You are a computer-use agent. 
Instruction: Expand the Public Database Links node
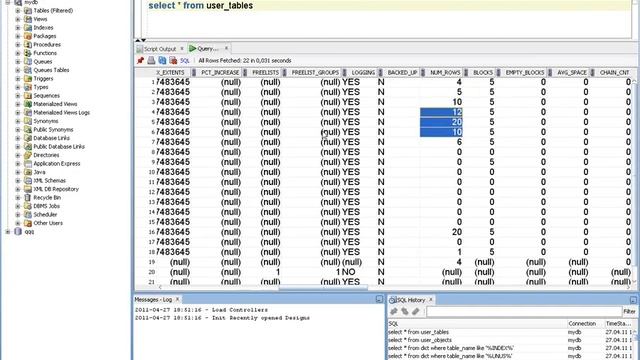coord(18,147)
